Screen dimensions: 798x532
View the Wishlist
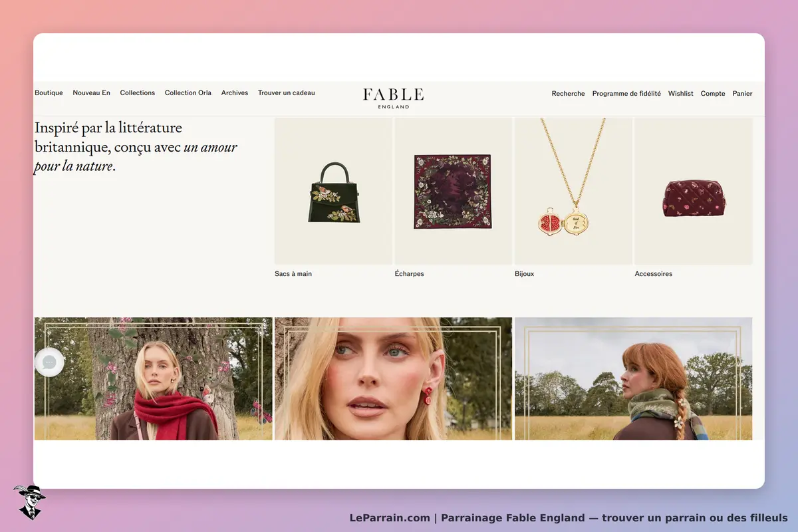pyautogui.click(x=681, y=94)
